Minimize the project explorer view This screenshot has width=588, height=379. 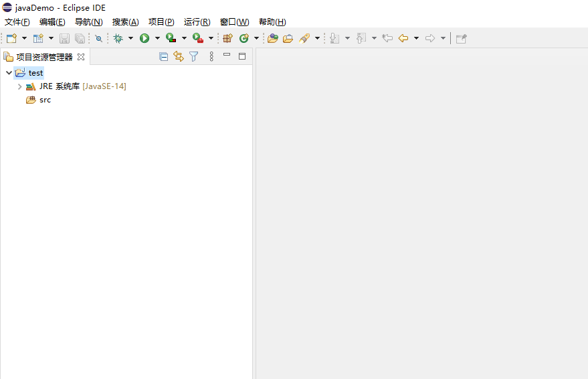[x=227, y=55]
